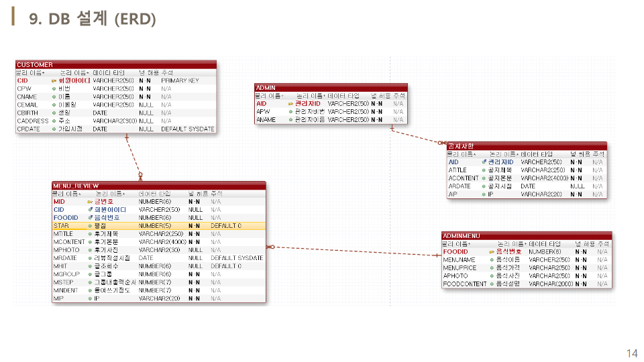
Task: Click the MENUPRICE column name in ADMINMENU
Action: point(460,268)
